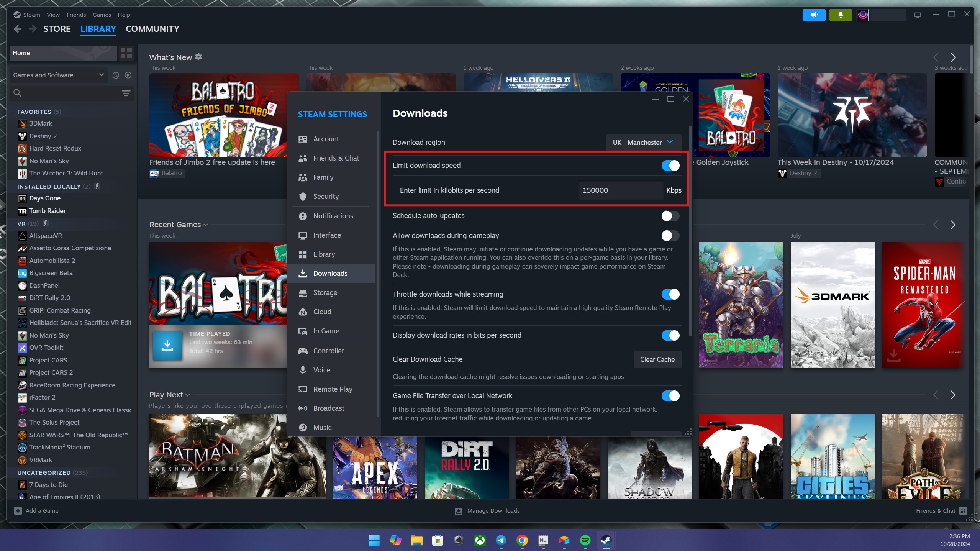Turn off Throttle downloads while streaming
This screenshot has width=980, height=551.
coord(670,294)
